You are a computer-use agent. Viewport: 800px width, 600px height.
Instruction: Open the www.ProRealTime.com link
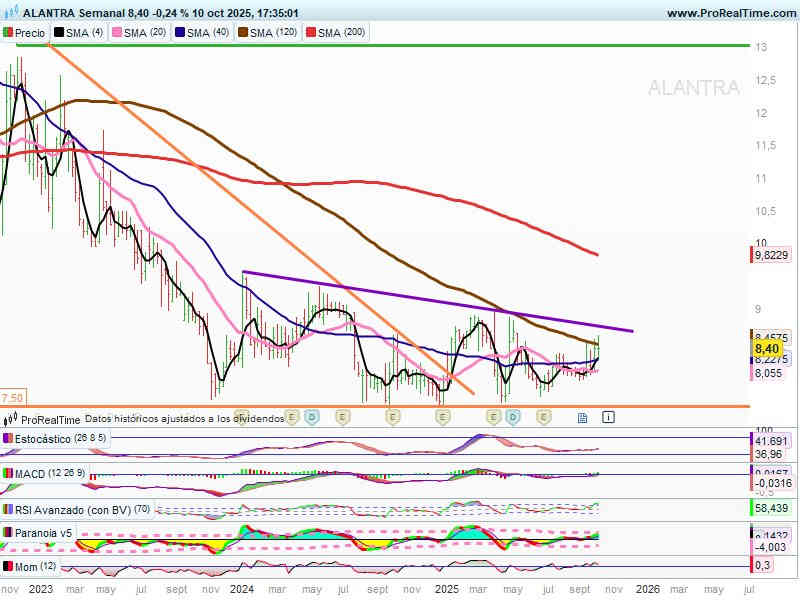click(730, 13)
